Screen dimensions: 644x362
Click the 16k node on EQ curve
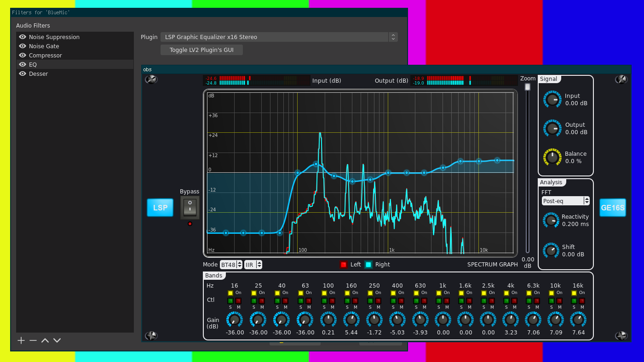[x=497, y=160]
